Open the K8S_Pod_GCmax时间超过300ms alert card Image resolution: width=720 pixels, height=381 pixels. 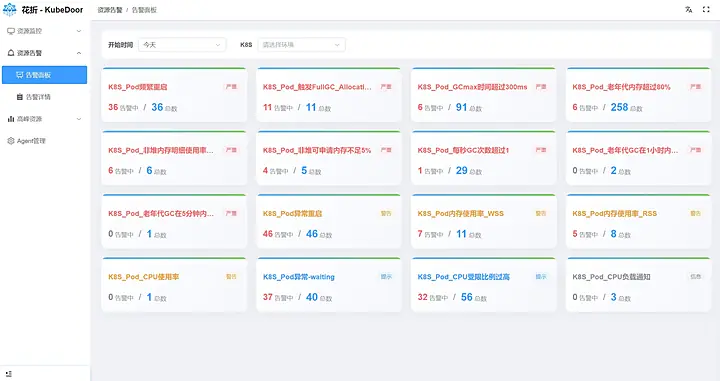pyautogui.click(x=483, y=95)
